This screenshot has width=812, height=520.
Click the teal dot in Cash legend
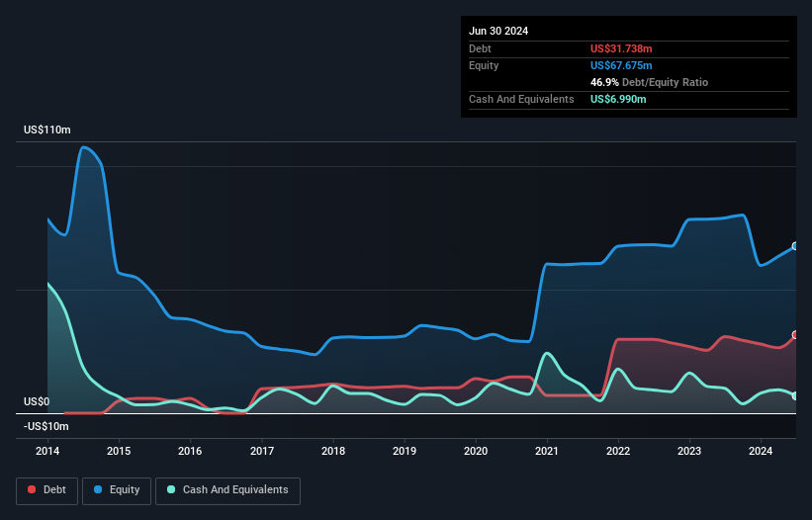(x=171, y=489)
